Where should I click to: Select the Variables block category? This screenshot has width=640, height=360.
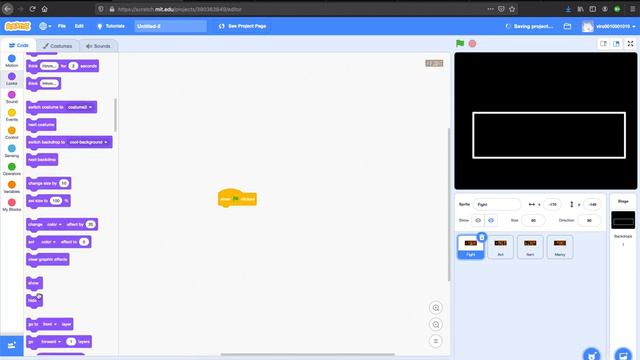(12, 187)
